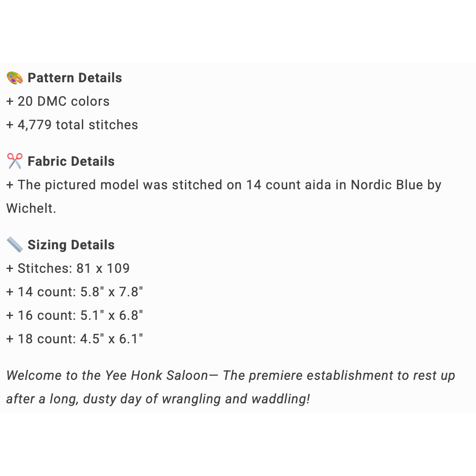This screenshot has width=476, height=476.
Task: Click the 'Yee Honk Saloon' name
Action: (157, 375)
